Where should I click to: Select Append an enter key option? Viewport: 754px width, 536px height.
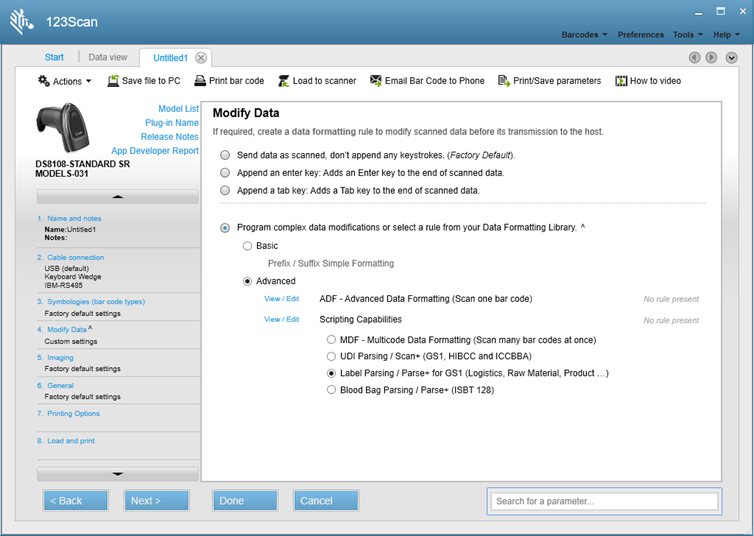[x=225, y=173]
